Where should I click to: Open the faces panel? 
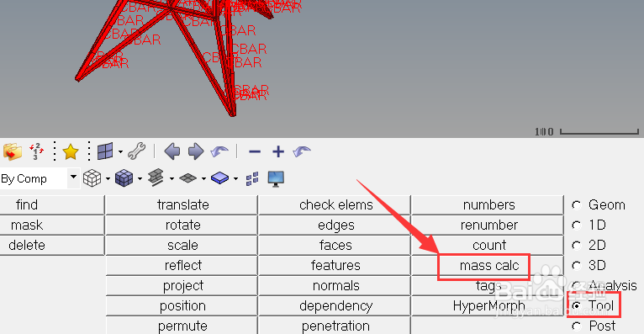click(x=335, y=245)
